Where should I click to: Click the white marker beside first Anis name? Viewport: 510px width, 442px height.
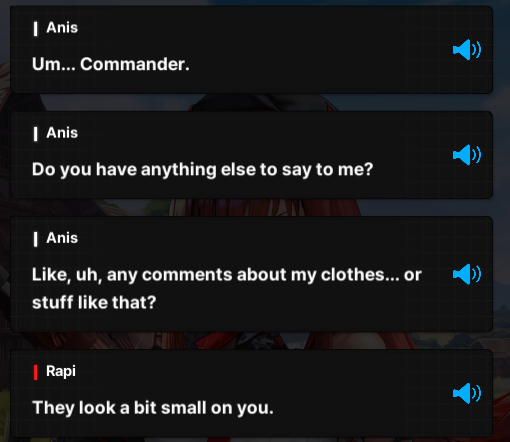point(36,29)
